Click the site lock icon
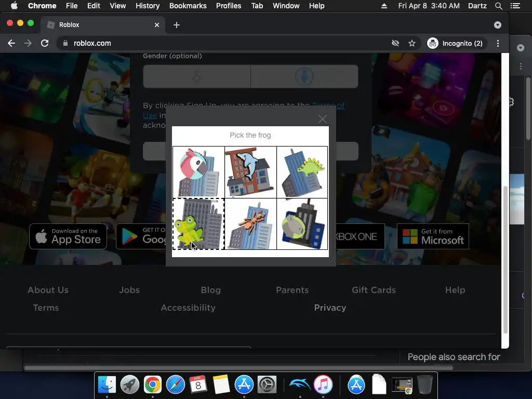Screen dimensions: 532x399 pyautogui.click(x=65, y=43)
